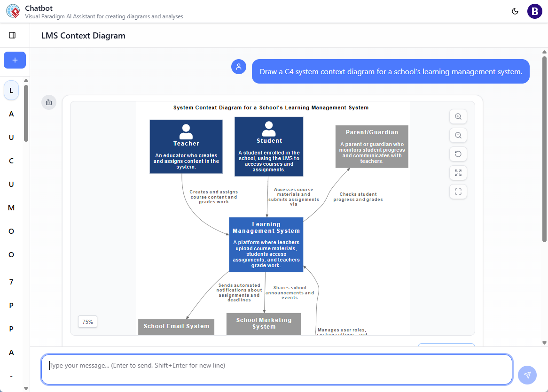This screenshot has width=548, height=392.
Task: Click the 75% zoom level indicator
Action: tap(87, 322)
